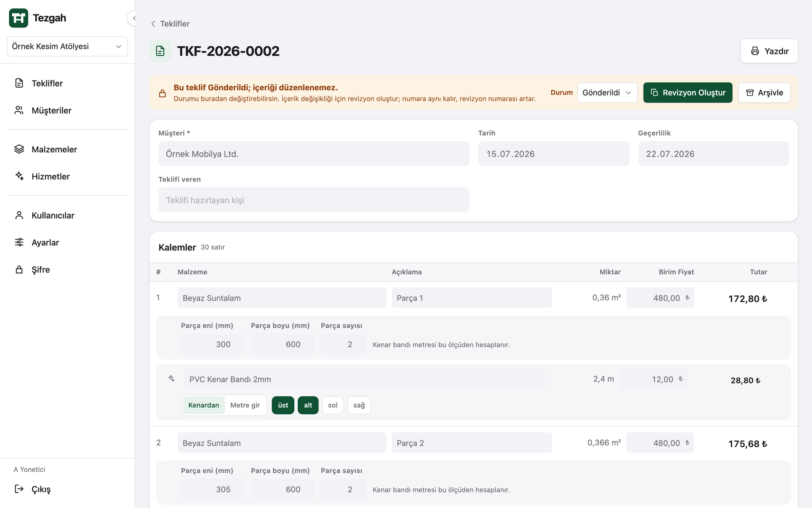The height and width of the screenshot is (508, 812).
Task: Open the Örnek Kesim Atölyesi workshop dropdown
Action: coord(67,46)
